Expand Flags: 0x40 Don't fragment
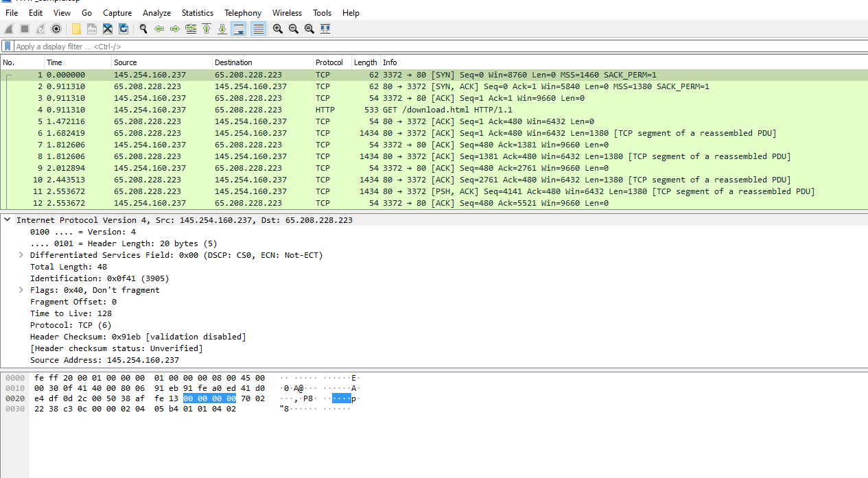868x478 pixels. click(x=21, y=290)
